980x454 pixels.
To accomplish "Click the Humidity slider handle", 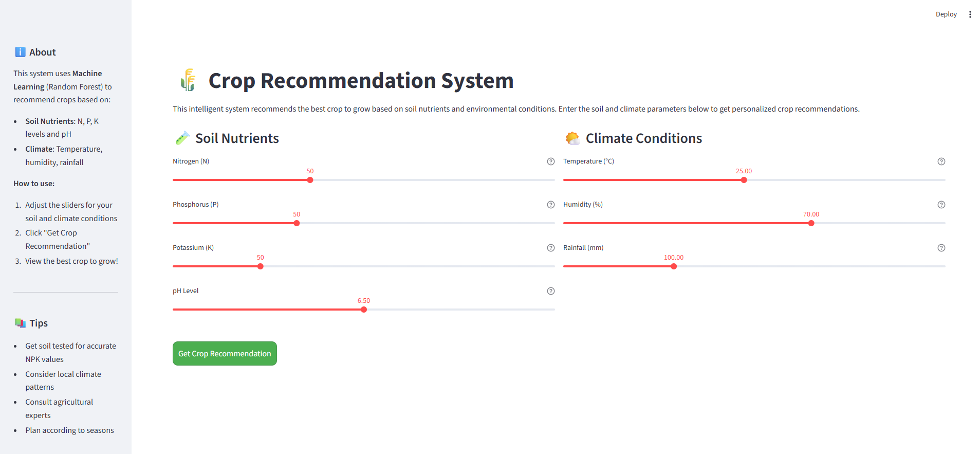I will tap(811, 223).
